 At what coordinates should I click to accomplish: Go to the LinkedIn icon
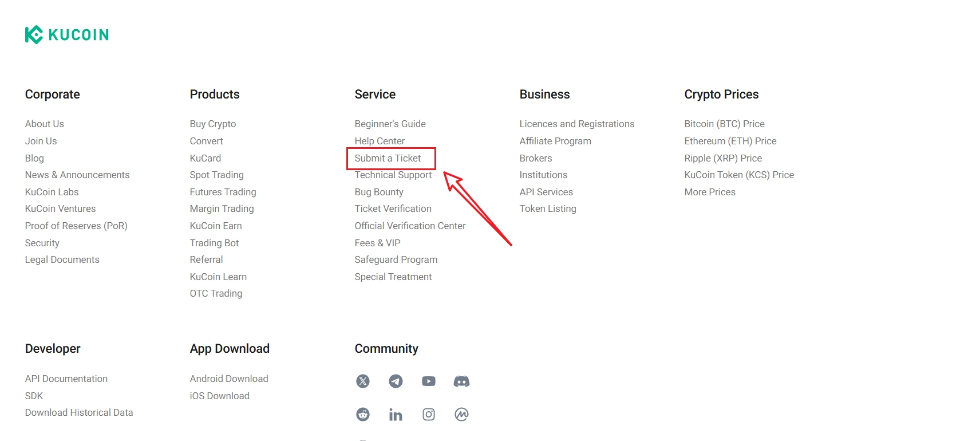tap(396, 415)
